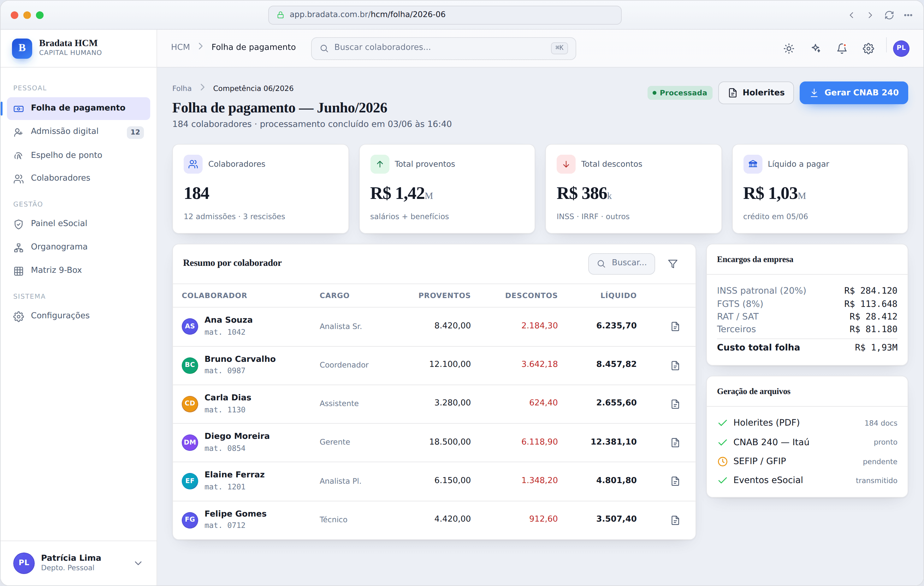Open the AI sparkle assistant icon
Screen dimensions: 924x586
click(x=815, y=48)
